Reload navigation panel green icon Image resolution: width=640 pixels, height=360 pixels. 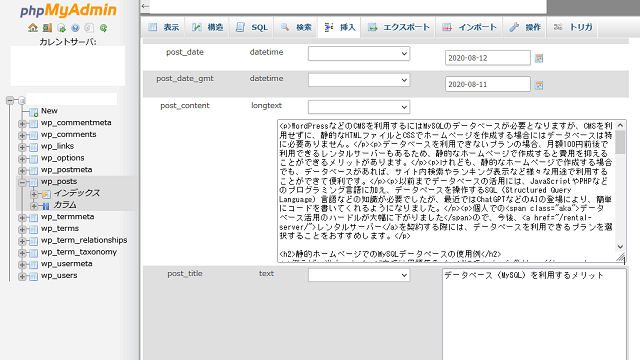pyautogui.click(x=103, y=28)
